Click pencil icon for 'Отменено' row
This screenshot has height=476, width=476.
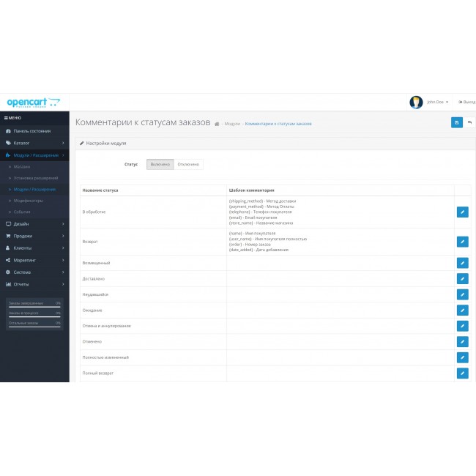[461, 341]
